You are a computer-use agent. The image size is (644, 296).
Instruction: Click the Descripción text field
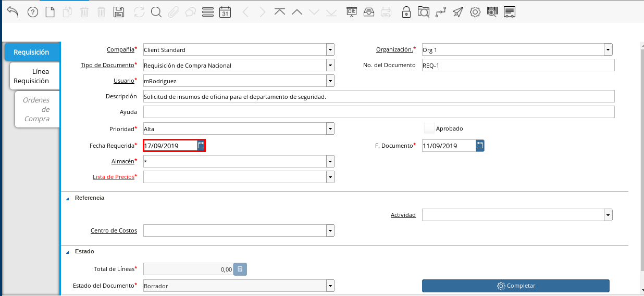point(379,96)
